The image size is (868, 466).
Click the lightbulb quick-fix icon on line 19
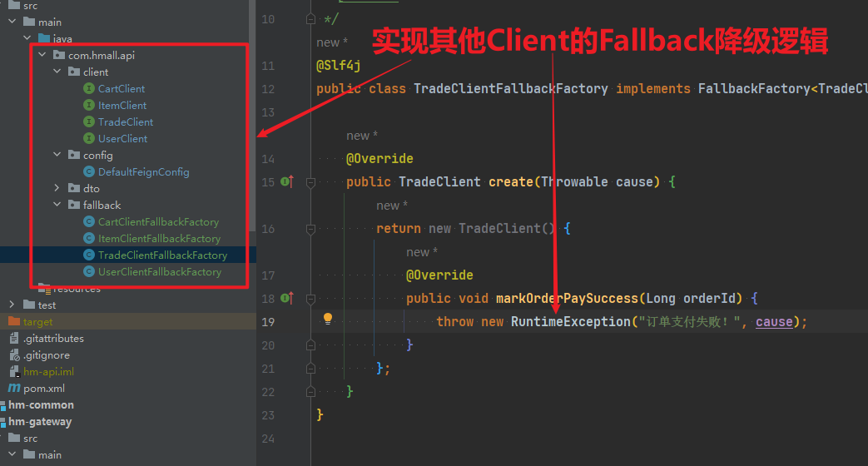tap(328, 319)
